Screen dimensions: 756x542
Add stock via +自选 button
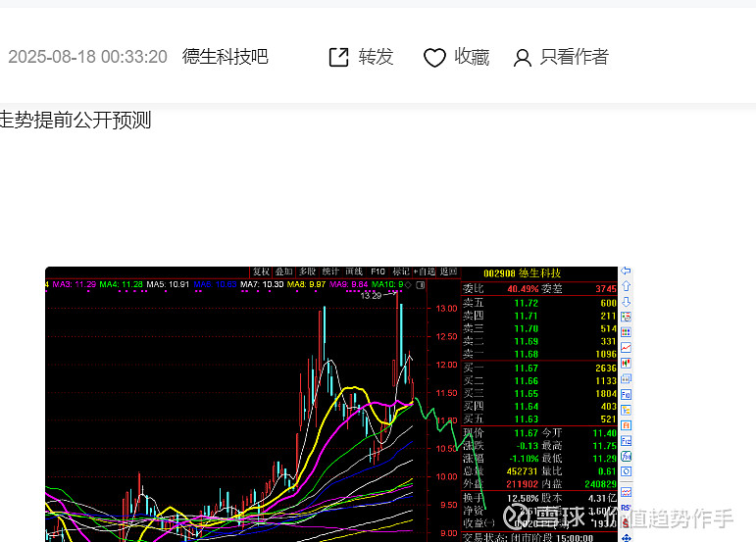[425, 271]
